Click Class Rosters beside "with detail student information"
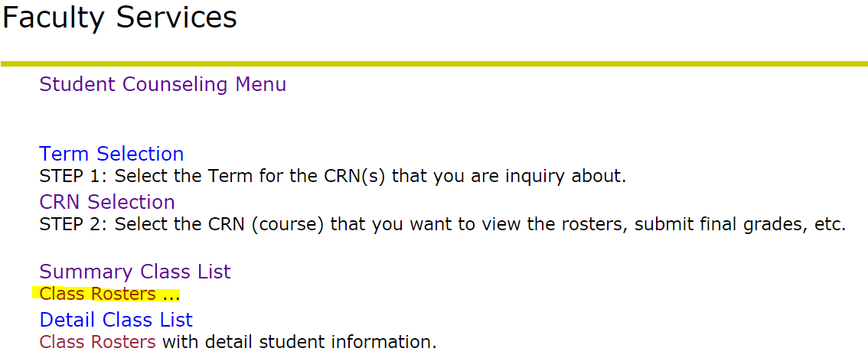868x358 pixels. 97,341
